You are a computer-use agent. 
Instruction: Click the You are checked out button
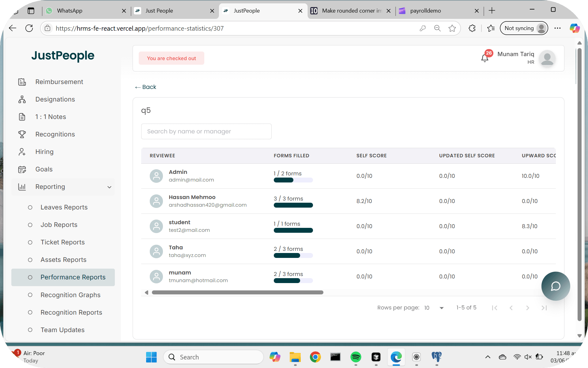click(171, 58)
